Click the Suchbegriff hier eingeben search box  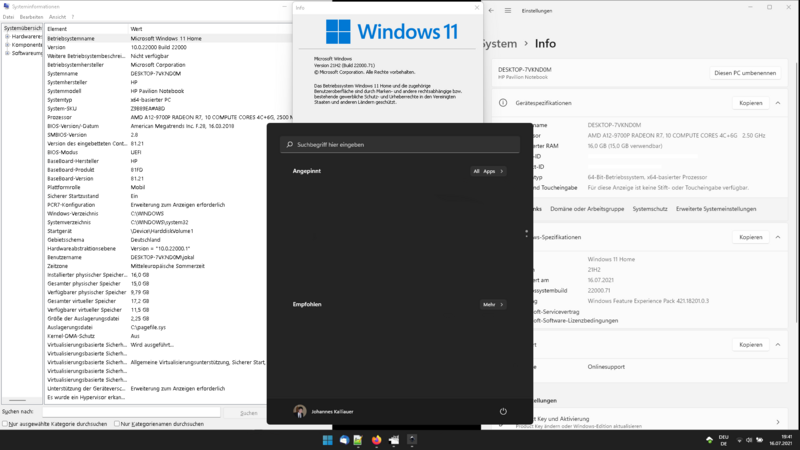(x=400, y=145)
